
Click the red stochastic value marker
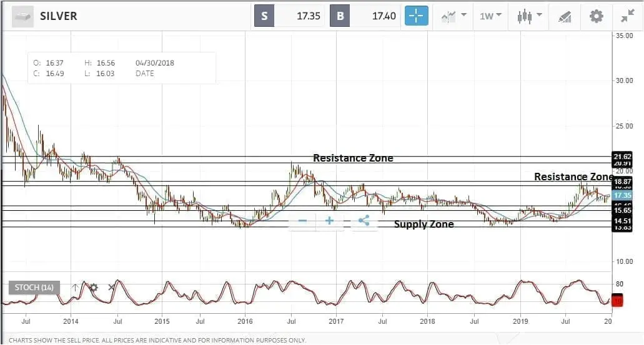617,300
